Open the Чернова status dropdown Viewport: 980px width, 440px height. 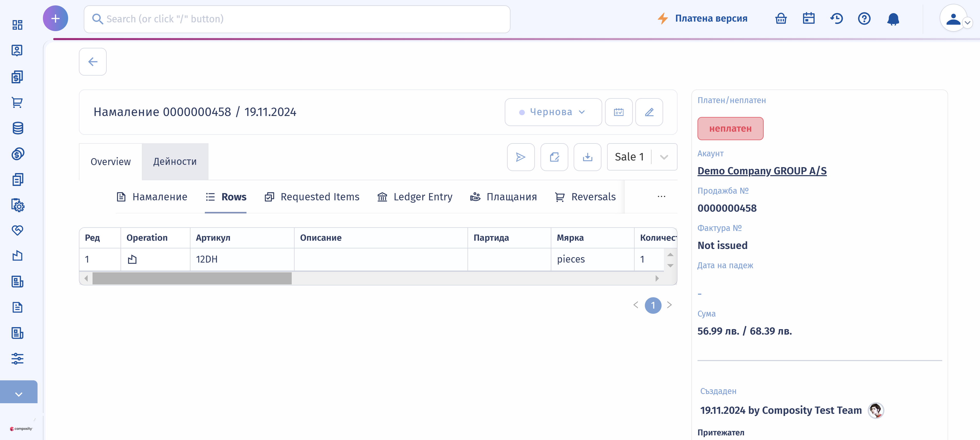(553, 112)
